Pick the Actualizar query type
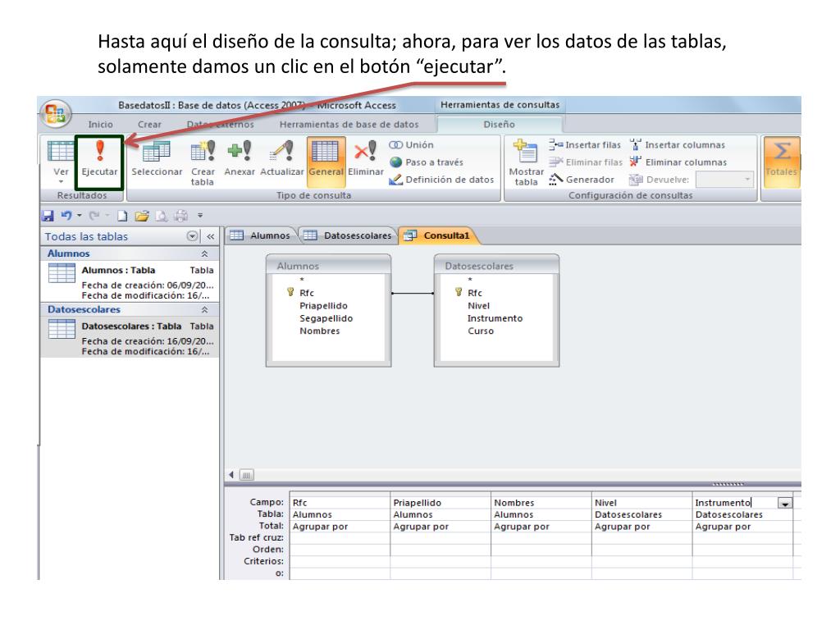Image resolution: width=840 pixels, height=630 pixels. [x=282, y=158]
